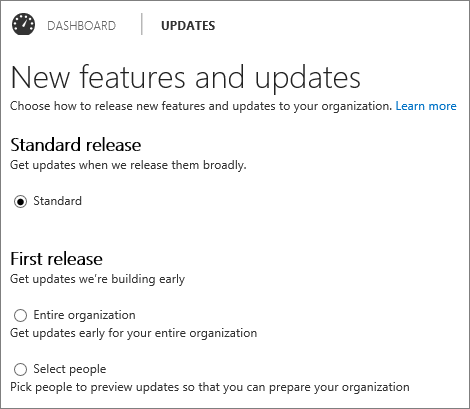Select the Standard radio button

click(x=20, y=202)
